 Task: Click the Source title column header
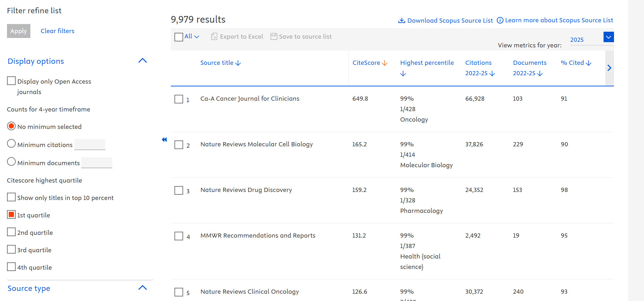(217, 63)
